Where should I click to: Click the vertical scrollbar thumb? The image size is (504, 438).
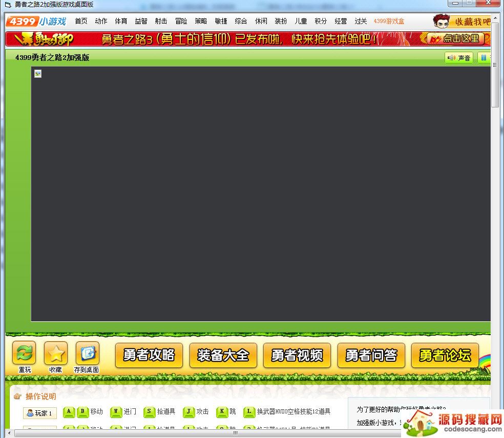(495, 64)
